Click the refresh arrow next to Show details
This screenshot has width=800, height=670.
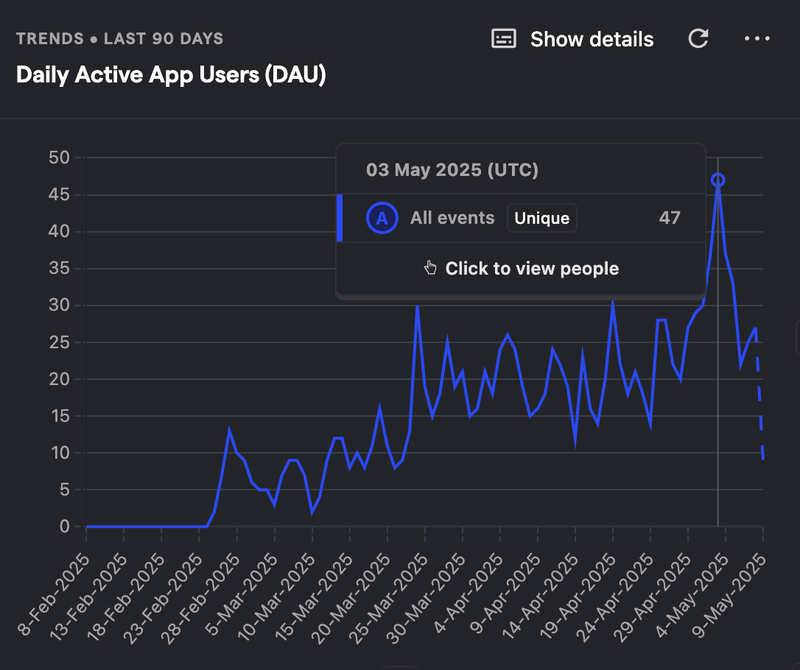coord(698,39)
